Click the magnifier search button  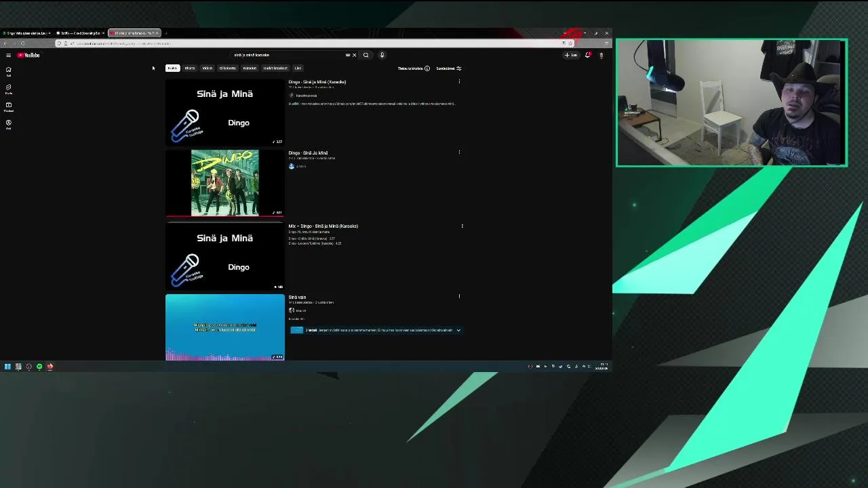(366, 55)
